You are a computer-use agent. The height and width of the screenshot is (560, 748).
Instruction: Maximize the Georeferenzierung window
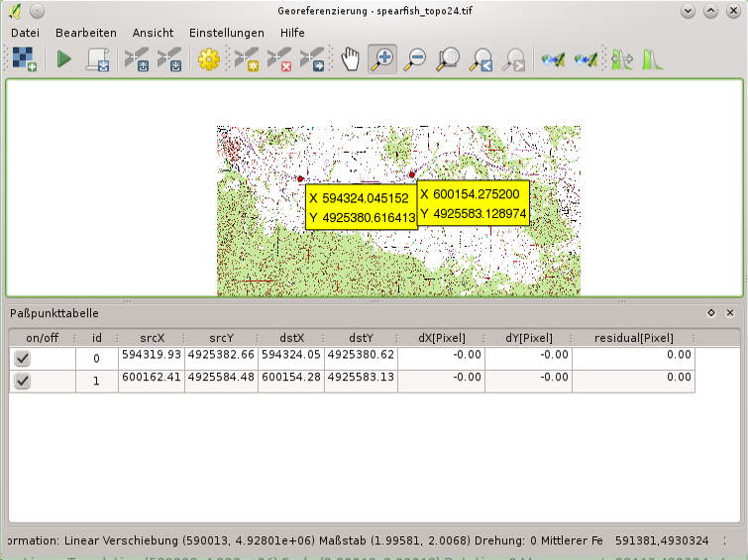(x=710, y=11)
